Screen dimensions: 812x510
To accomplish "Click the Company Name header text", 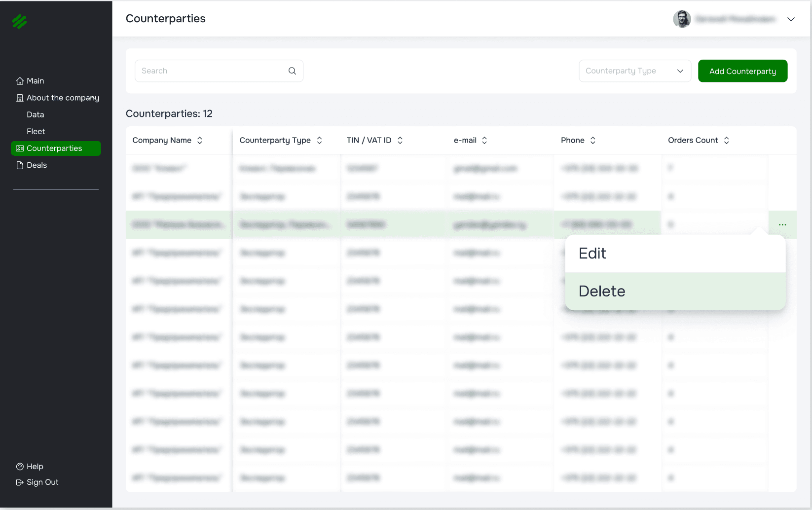I will pos(162,141).
